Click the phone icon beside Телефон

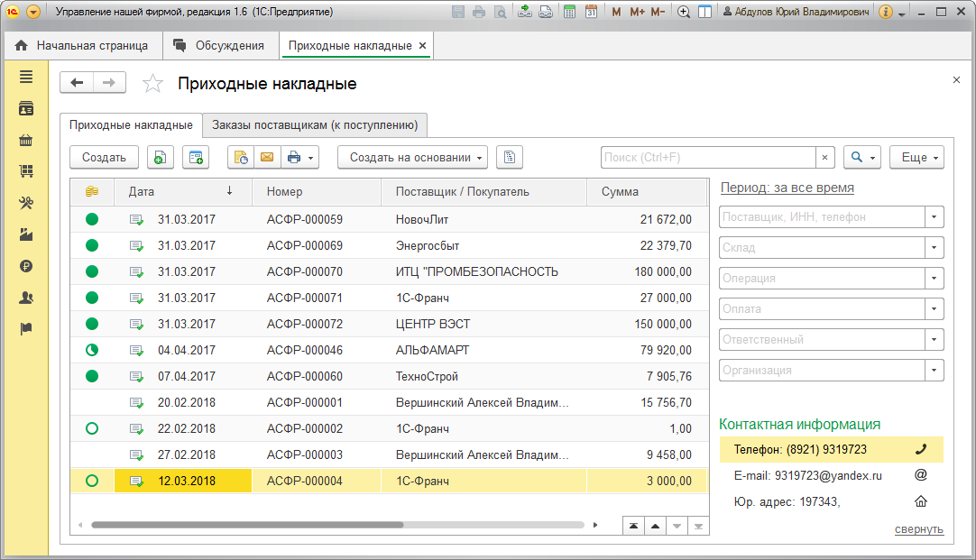point(921,449)
